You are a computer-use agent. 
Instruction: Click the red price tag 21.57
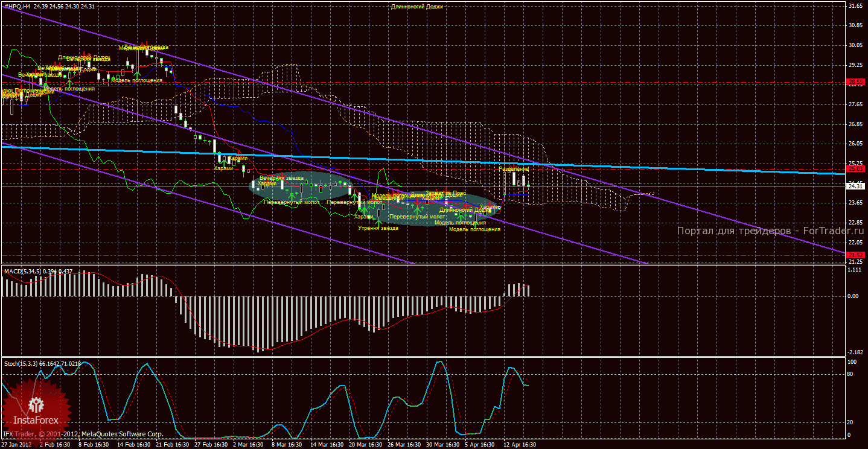[x=855, y=255]
